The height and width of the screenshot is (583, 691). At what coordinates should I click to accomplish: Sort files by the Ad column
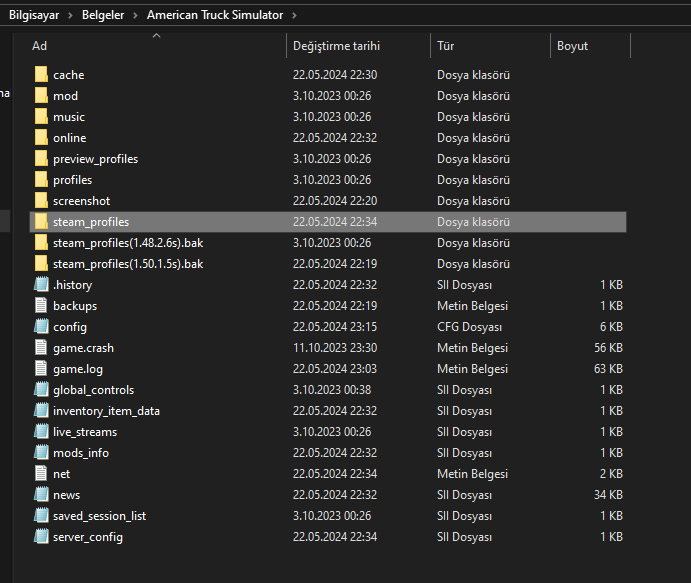tap(40, 46)
